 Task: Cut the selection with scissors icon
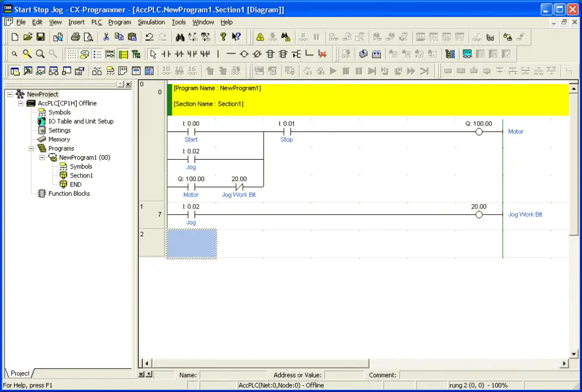[106, 37]
